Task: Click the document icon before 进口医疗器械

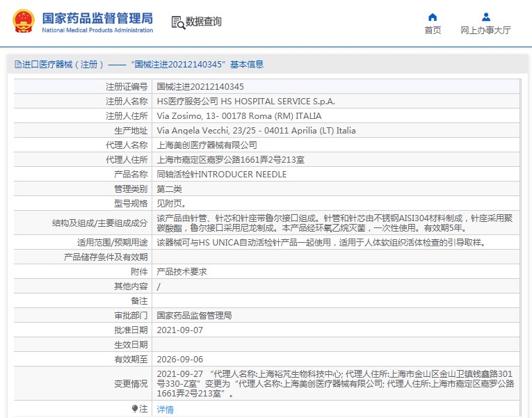Action: click(17, 65)
